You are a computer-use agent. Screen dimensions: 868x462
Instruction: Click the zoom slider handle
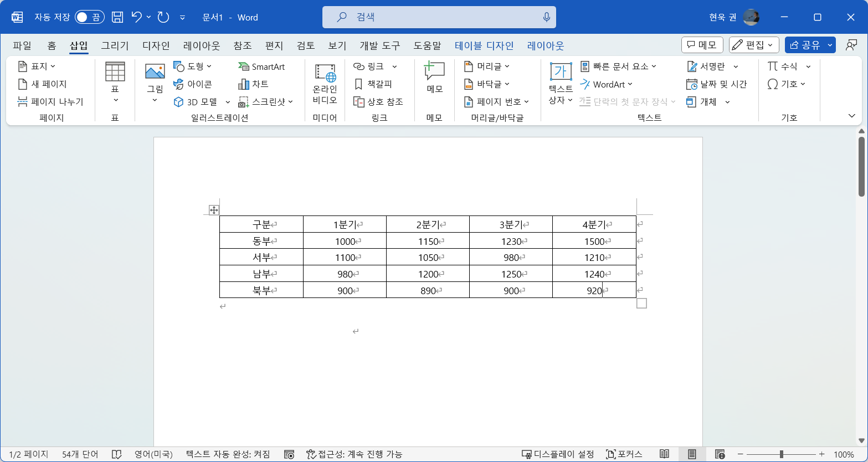tap(781, 454)
